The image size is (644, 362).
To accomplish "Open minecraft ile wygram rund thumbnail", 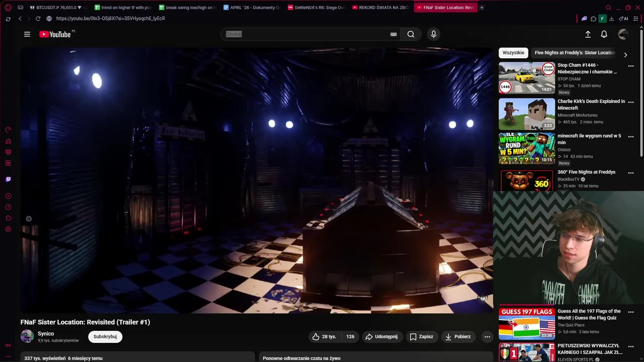I will (x=527, y=148).
